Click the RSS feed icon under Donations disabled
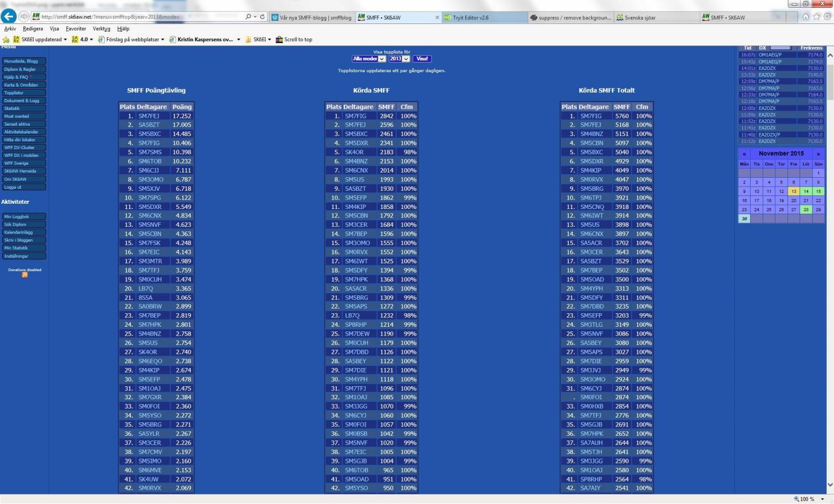The image size is (834, 504). [24, 275]
